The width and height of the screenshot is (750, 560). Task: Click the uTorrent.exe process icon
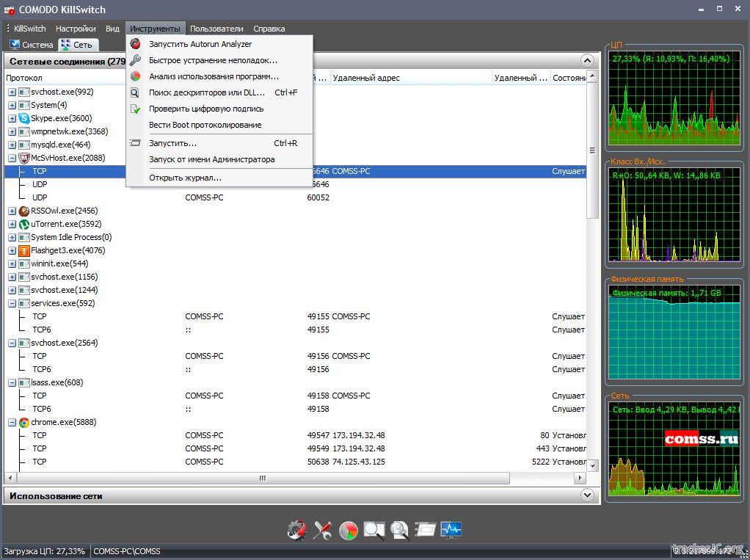point(24,224)
